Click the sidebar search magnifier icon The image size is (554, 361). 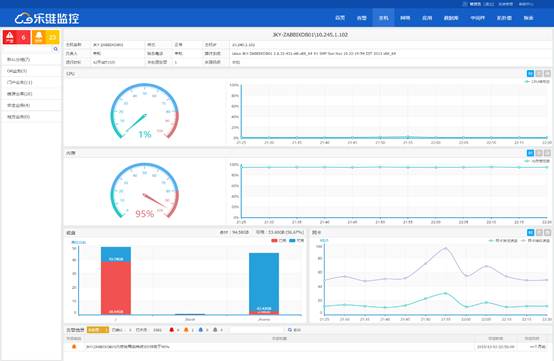tap(55, 49)
